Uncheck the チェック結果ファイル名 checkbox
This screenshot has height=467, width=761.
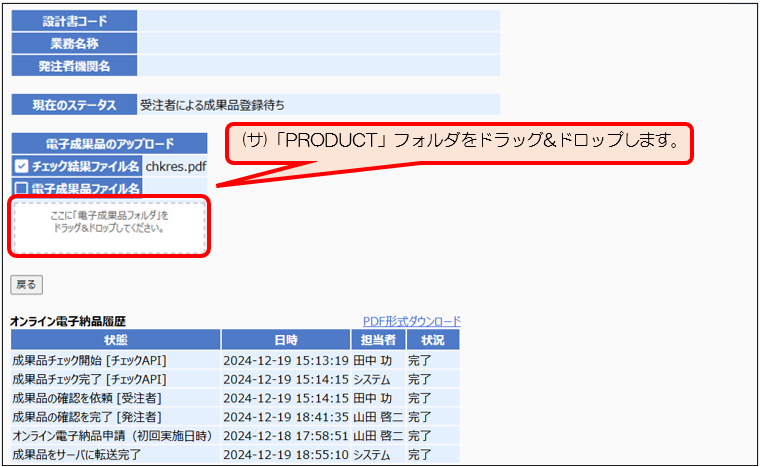(21, 166)
